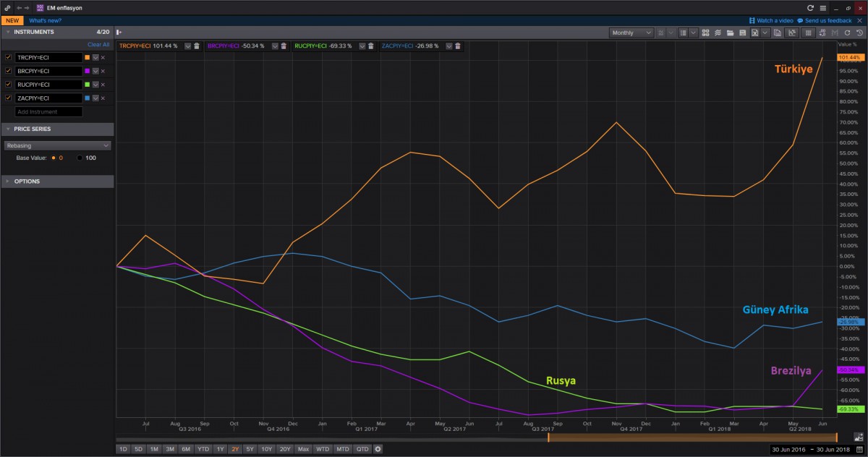Uncheck the TRCPIY=ECI instrument checkbox
The image size is (868, 457).
click(x=9, y=57)
